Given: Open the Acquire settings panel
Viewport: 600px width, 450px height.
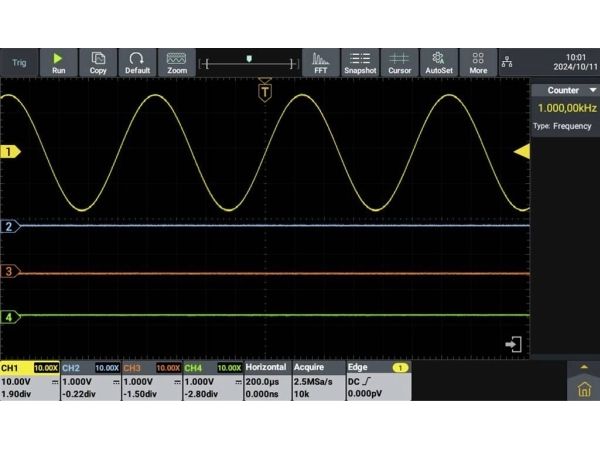Looking at the screenshot, I should 319,381.
